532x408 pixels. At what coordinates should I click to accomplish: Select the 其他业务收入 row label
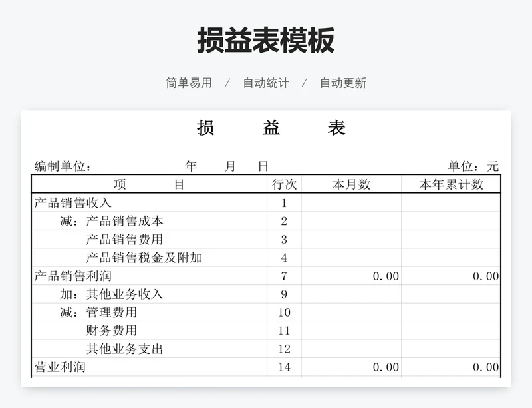(x=124, y=294)
